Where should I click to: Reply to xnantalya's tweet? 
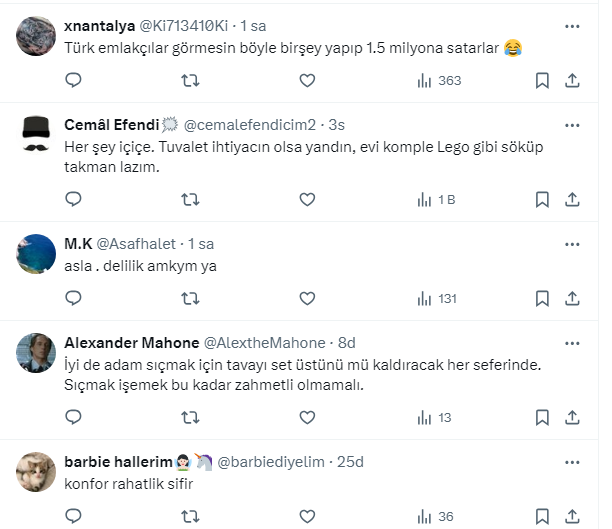click(73, 80)
